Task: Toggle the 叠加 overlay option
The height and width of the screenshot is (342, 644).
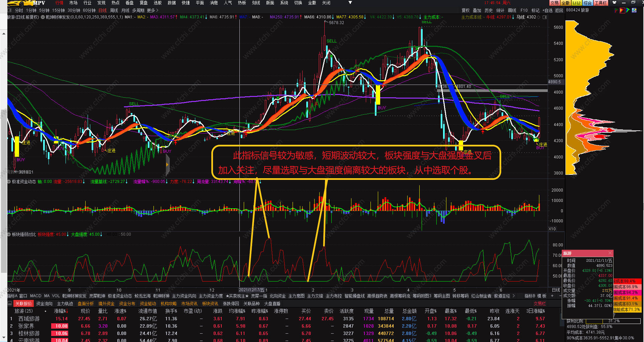Action: tap(477, 10)
